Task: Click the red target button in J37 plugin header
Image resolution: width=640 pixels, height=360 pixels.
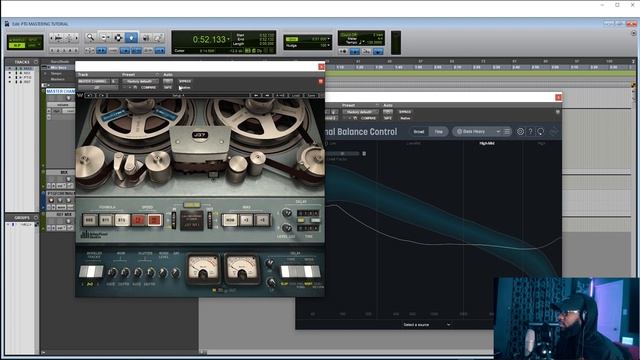Action: click(x=321, y=81)
